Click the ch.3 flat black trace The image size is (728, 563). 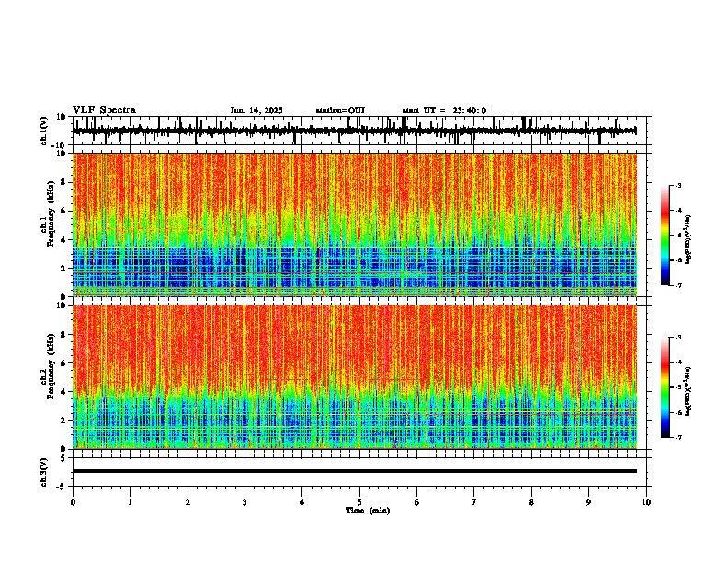[x=354, y=471]
